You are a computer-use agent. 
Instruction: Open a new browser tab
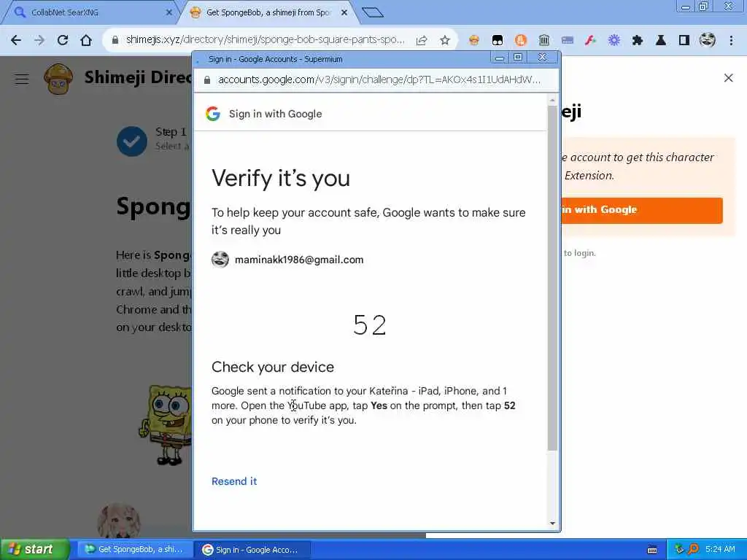[373, 12]
